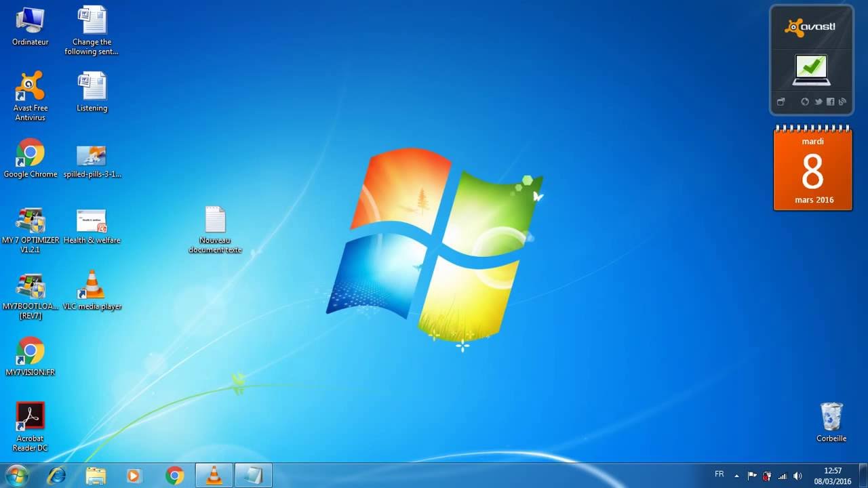Select the VLC media player desktop shortcut

92,291
